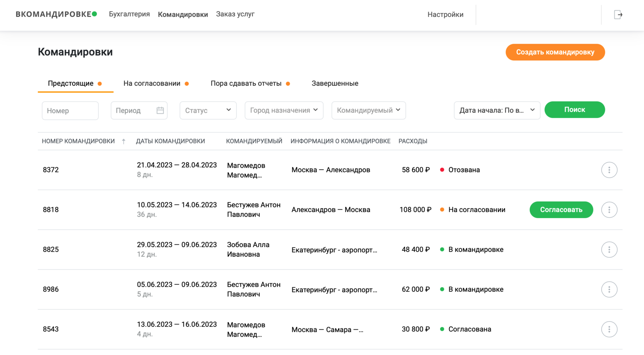Click the Командировки page heading

click(75, 52)
